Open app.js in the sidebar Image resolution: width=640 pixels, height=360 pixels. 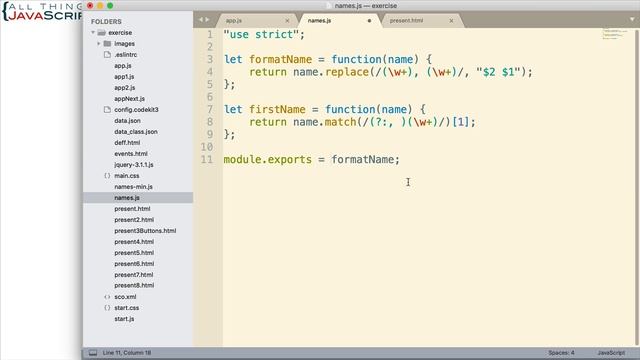click(123, 65)
